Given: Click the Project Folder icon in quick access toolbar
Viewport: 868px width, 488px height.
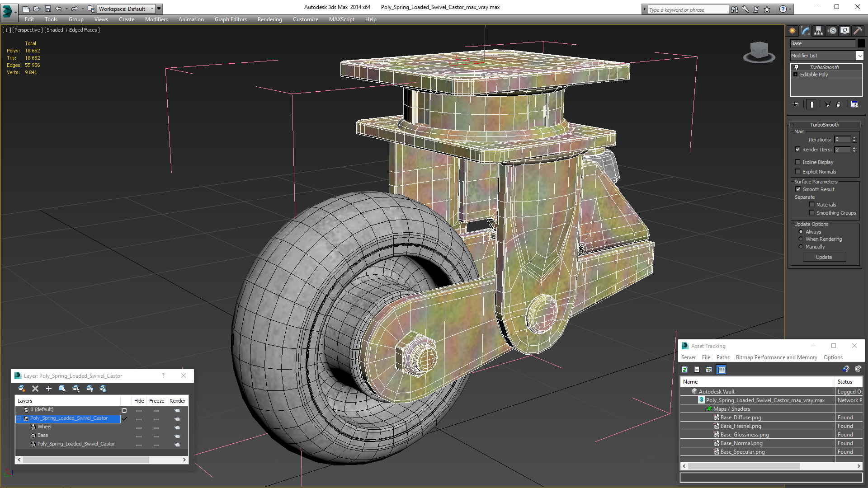Looking at the screenshot, I should [x=91, y=9].
